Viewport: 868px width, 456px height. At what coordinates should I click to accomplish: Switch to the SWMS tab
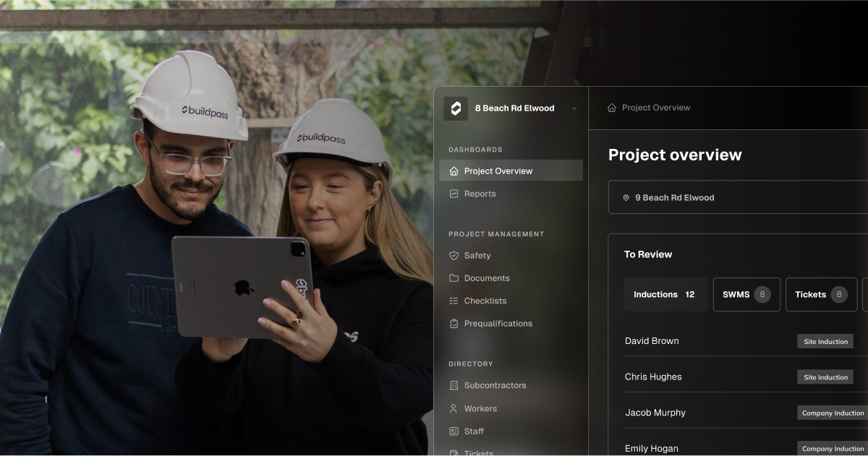[x=746, y=294]
